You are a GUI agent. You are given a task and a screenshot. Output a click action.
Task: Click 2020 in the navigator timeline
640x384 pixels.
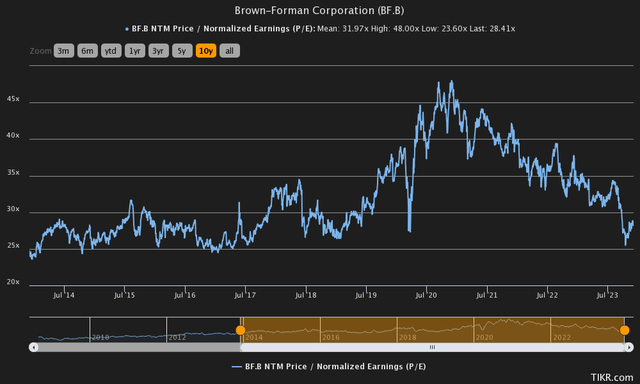pos(484,337)
